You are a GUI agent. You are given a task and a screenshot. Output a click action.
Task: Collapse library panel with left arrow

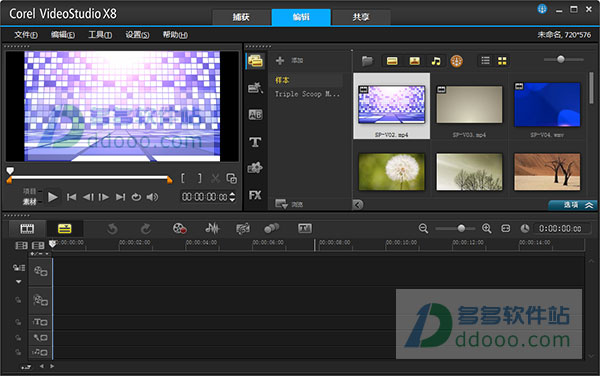[358, 205]
